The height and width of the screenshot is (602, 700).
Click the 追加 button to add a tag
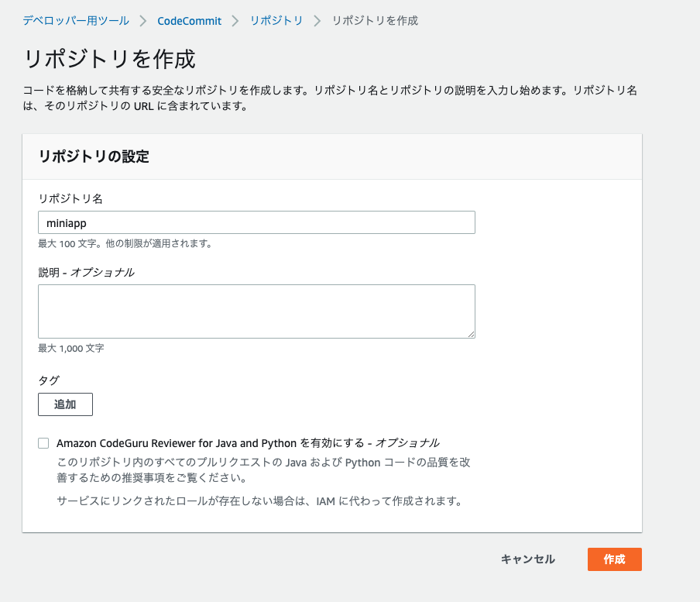[x=65, y=404]
